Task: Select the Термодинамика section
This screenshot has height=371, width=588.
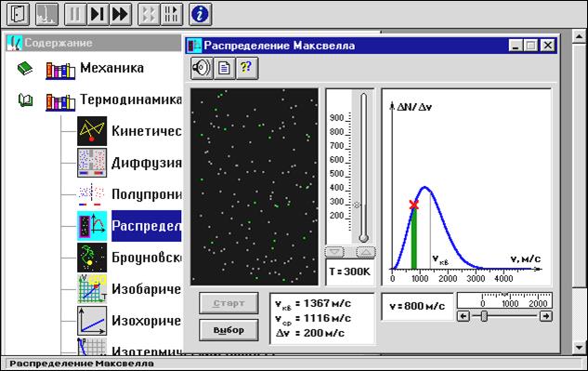Action: pyautogui.click(x=131, y=99)
